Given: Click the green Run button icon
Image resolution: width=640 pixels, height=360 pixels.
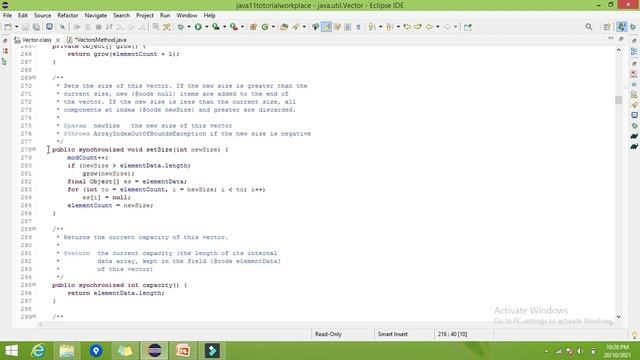Looking at the screenshot, I should (x=198, y=27).
